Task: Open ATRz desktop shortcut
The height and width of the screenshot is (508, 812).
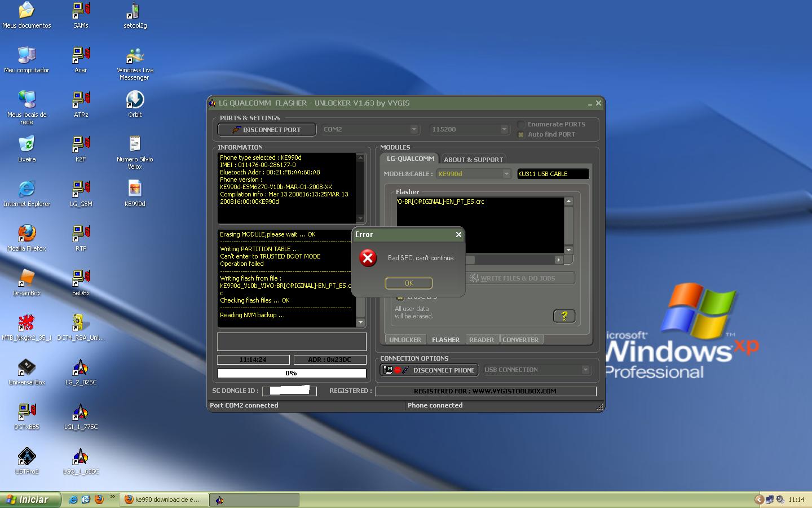Action: (81, 104)
